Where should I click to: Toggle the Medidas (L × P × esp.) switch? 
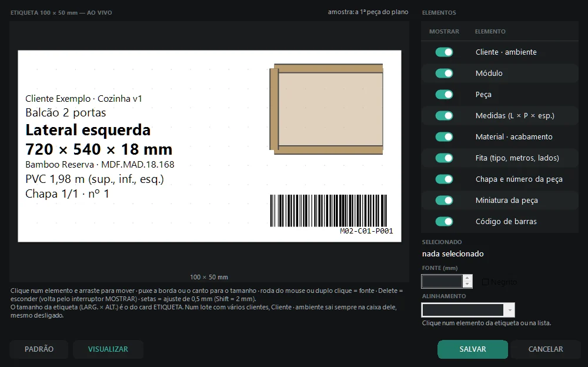(444, 116)
